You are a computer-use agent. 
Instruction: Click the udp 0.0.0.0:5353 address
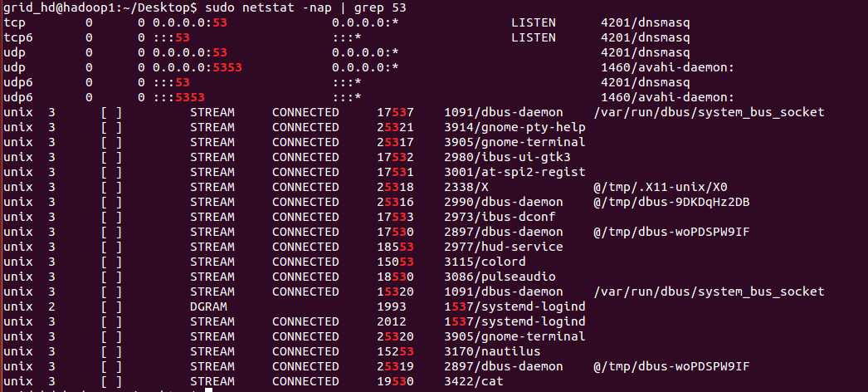pyautogui.click(x=197, y=67)
